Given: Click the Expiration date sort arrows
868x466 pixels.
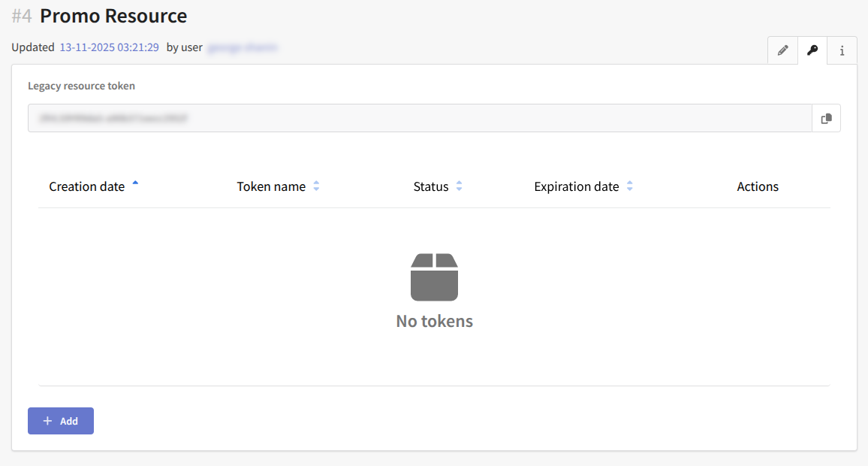Looking at the screenshot, I should 629,186.
